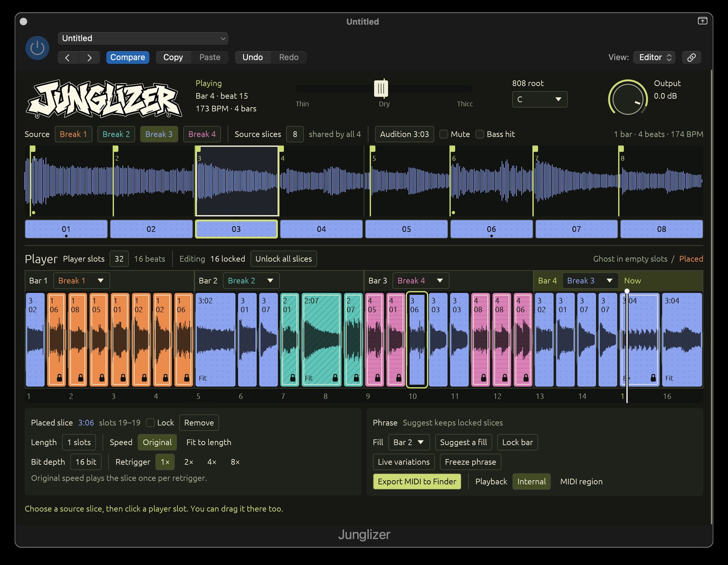Click the Junglizer graffiti logo
The width and height of the screenshot is (728, 565).
pyautogui.click(x=104, y=99)
